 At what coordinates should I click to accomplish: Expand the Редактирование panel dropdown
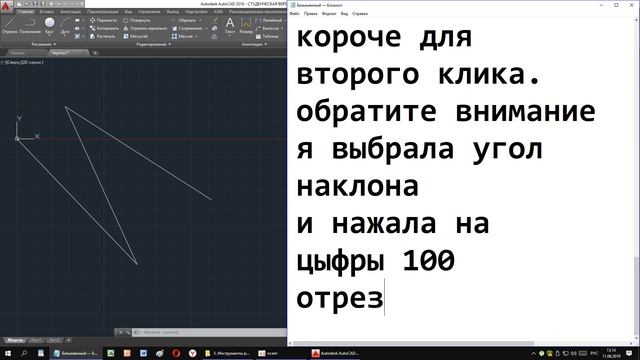154,44
